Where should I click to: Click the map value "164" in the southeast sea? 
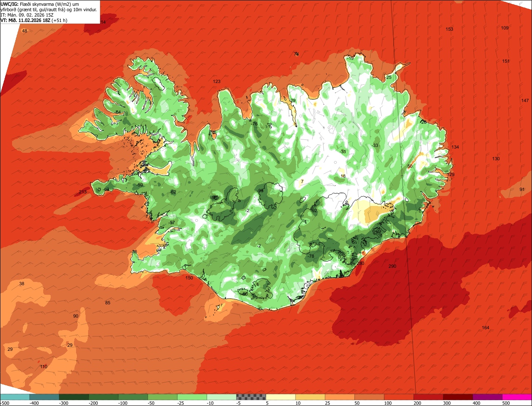[x=485, y=328]
